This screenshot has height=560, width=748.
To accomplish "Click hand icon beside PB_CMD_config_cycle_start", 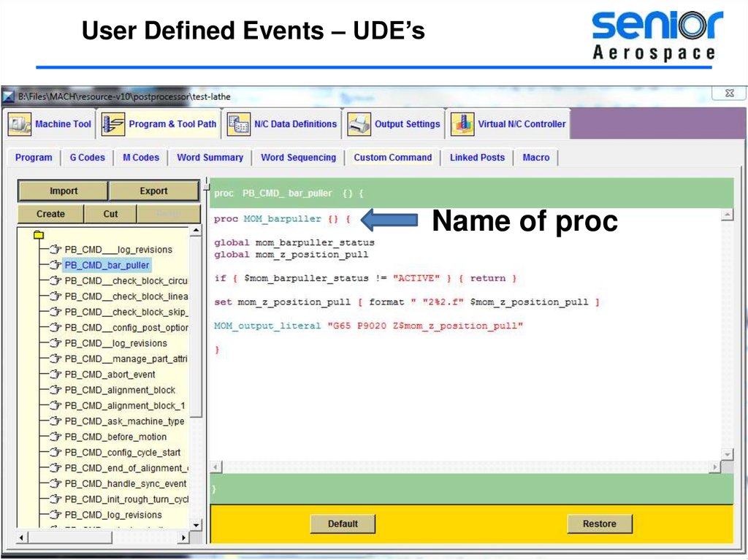I will [x=56, y=452].
